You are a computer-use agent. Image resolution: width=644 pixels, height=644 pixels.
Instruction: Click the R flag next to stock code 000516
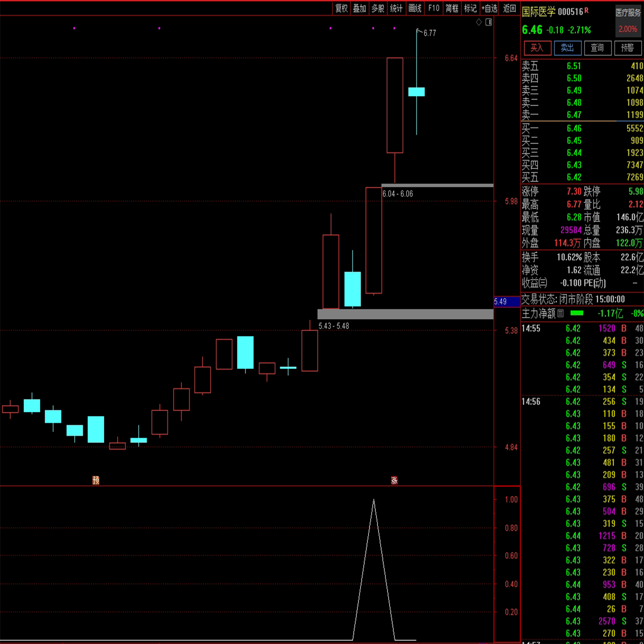point(586,10)
